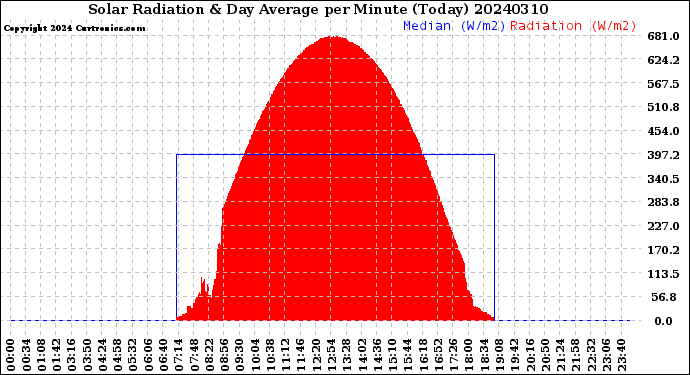690x375 pixels.
Task: Click the 113.5 y-axis value
Action: pyautogui.click(x=663, y=273)
